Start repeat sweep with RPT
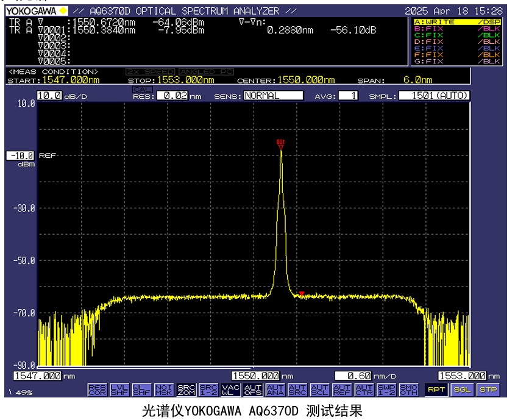This screenshot has width=515, height=420. click(x=436, y=390)
